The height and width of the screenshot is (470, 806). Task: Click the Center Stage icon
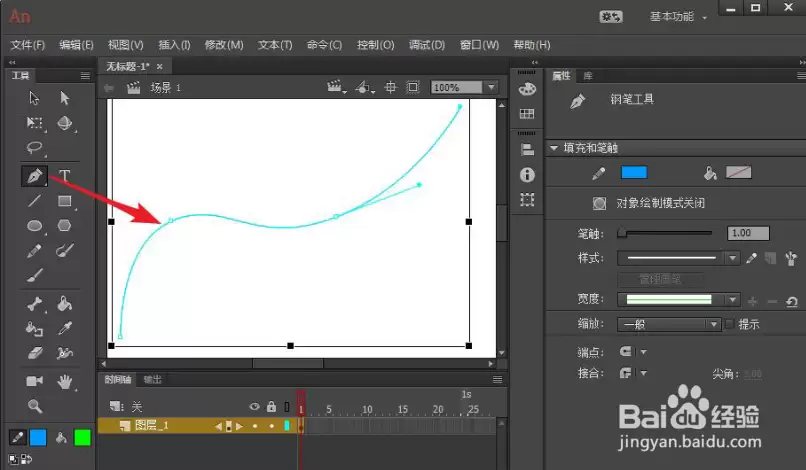[391, 87]
